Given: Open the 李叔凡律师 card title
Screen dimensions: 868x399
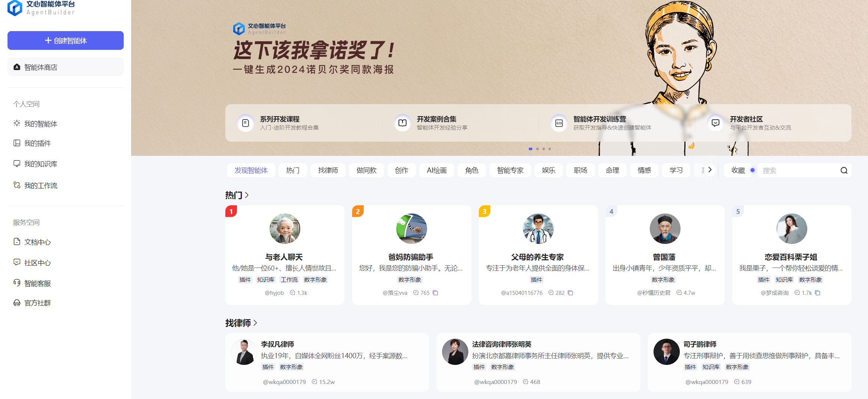Looking at the screenshot, I should [277, 344].
